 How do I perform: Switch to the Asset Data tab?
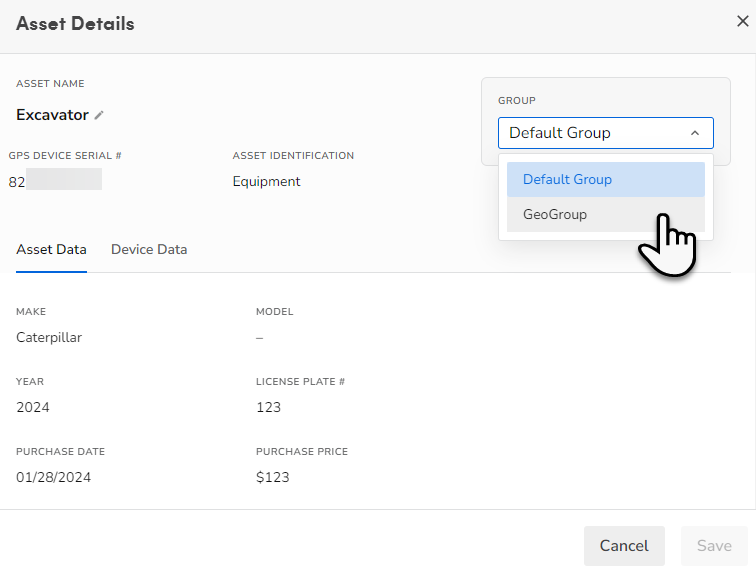pyautogui.click(x=52, y=249)
